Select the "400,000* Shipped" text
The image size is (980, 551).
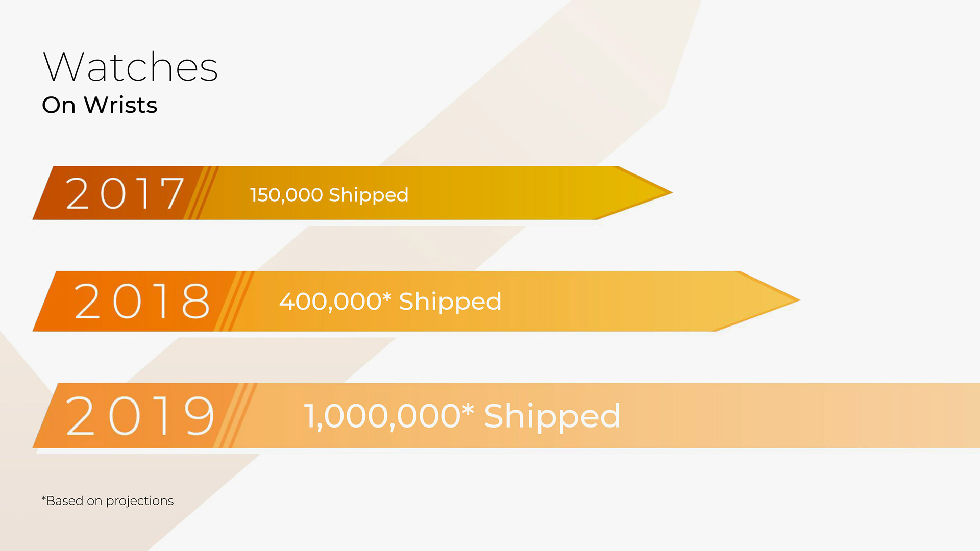(390, 302)
